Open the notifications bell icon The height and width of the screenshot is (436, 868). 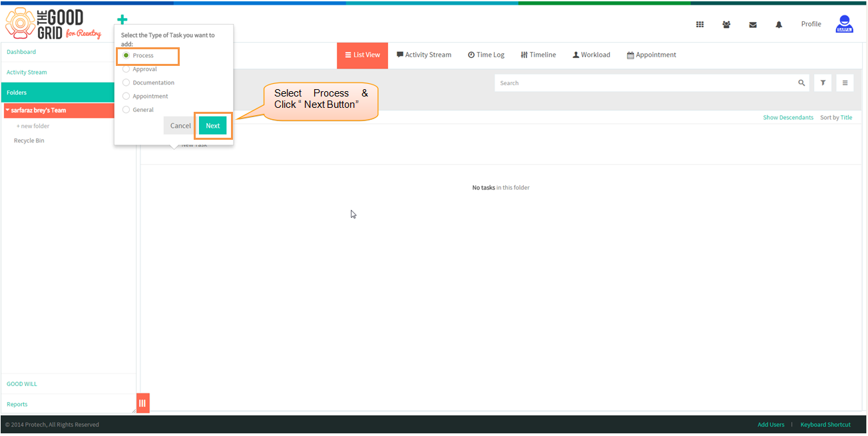click(x=779, y=25)
